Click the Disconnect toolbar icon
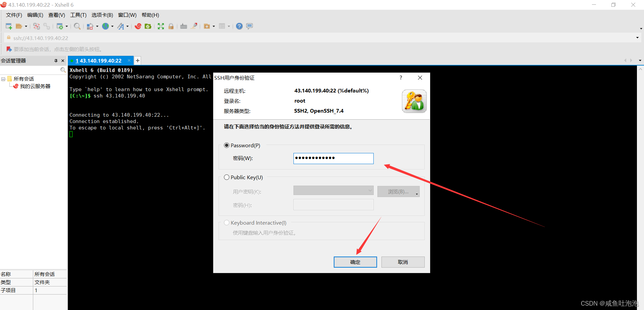 coord(37,26)
